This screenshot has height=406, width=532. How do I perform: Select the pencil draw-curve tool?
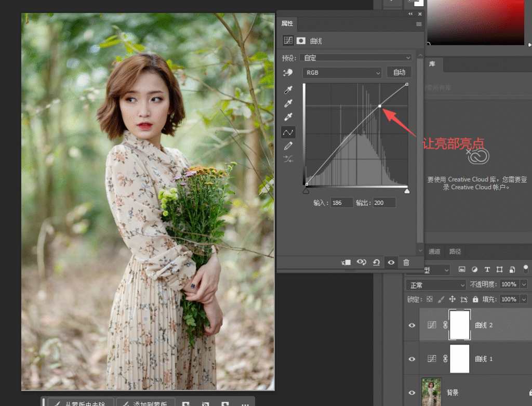pos(288,146)
